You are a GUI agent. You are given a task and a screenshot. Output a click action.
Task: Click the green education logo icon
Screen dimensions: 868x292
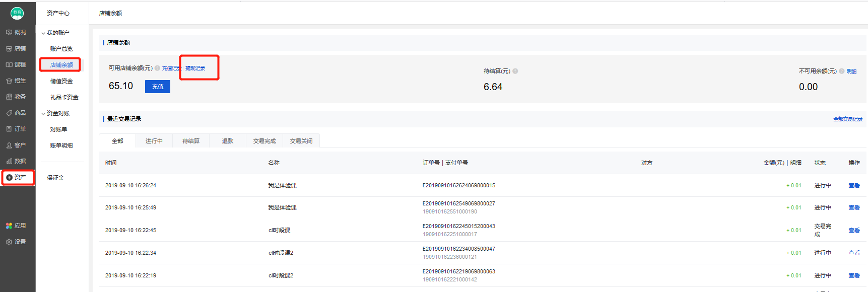(x=17, y=13)
